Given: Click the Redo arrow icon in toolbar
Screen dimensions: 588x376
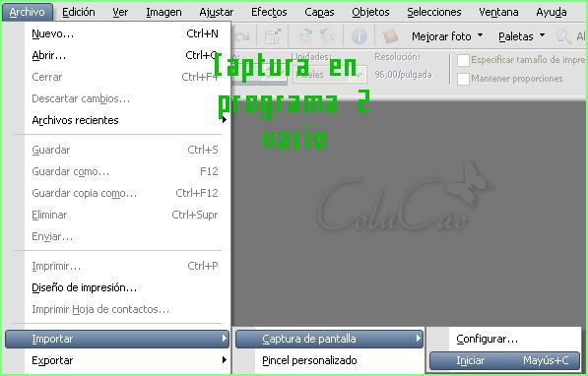Looking at the screenshot, I should coord(242,36).
